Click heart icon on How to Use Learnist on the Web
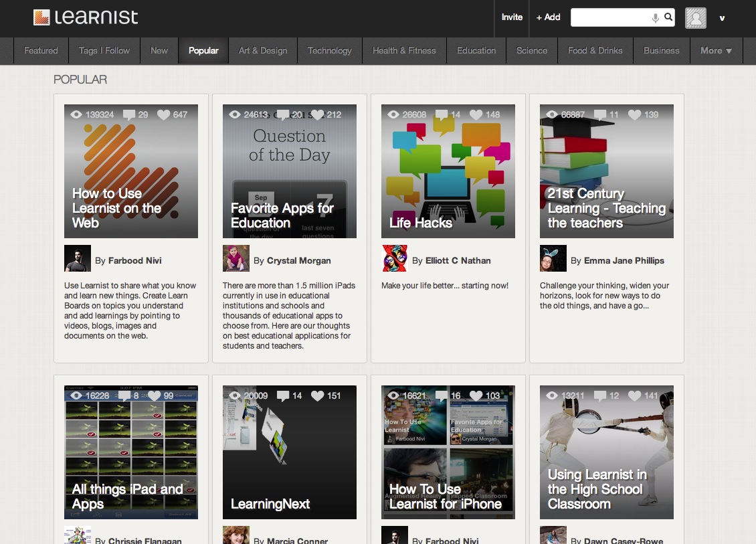The height and width of the screenshot is (544, 756). click(x=163, y=115)
